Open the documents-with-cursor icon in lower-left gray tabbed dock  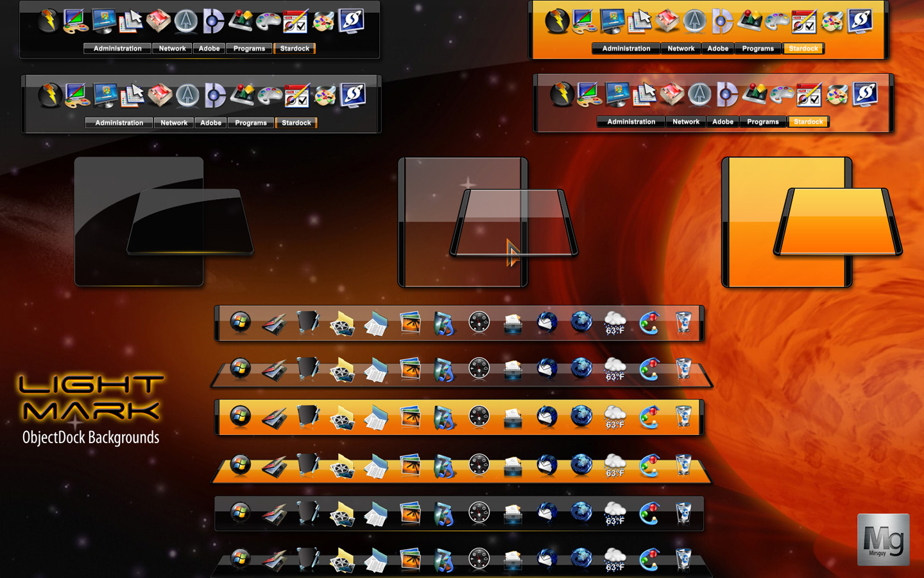pos(132,95)
